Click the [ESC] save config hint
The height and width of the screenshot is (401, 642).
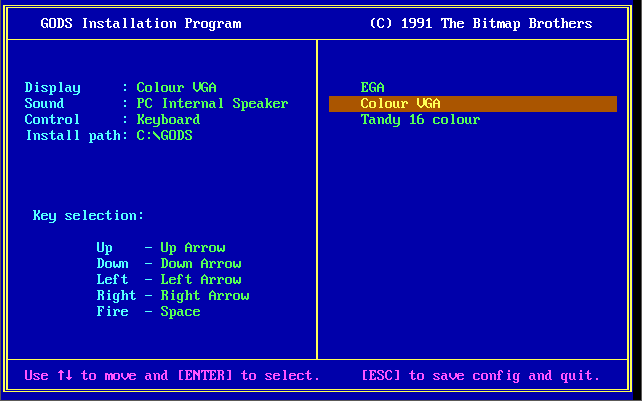point(480,376)
